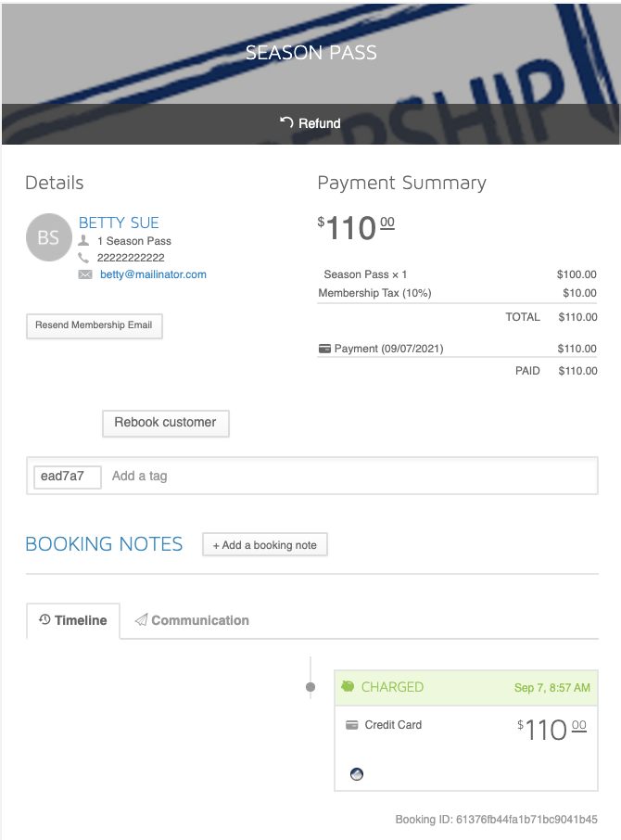Screen dimensions: 621x840
Task: Click the paper plane Communication icon
Action: 141,620
